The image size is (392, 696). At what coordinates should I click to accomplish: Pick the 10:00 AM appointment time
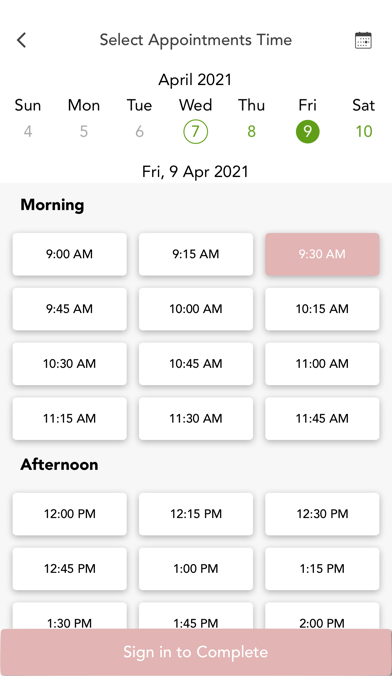point(196,309)
